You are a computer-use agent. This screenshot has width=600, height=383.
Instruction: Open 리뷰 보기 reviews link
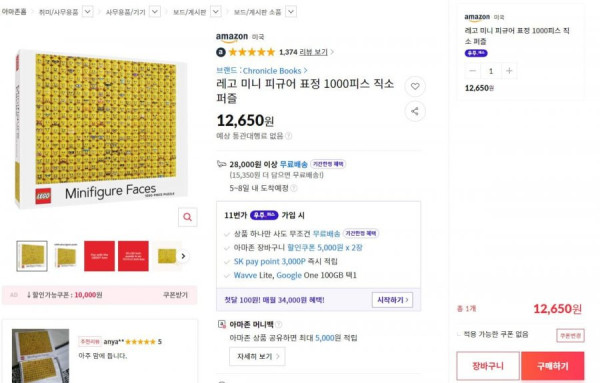point(314,52)
